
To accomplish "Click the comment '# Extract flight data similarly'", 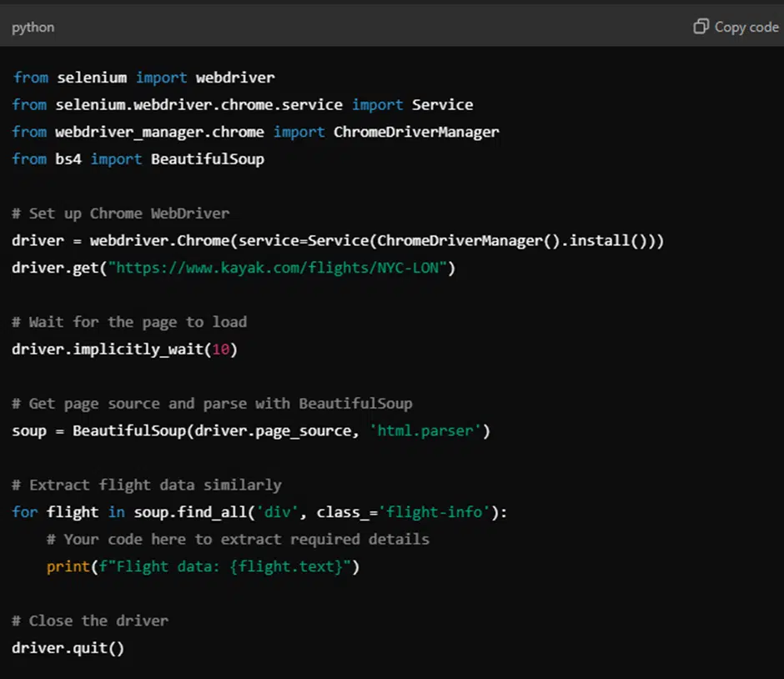I will [x=147, y=485].
